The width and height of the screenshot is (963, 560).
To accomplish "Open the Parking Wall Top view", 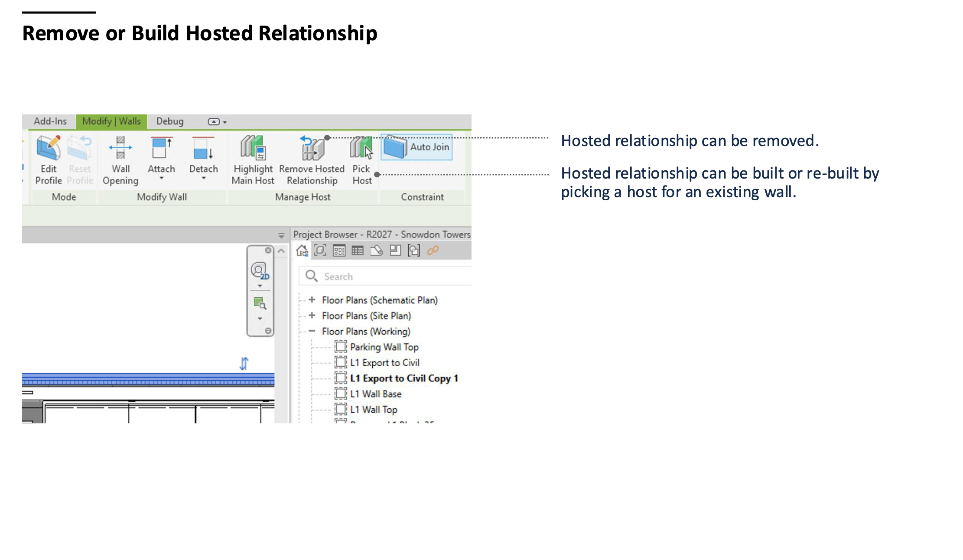I will pos(384,347).
